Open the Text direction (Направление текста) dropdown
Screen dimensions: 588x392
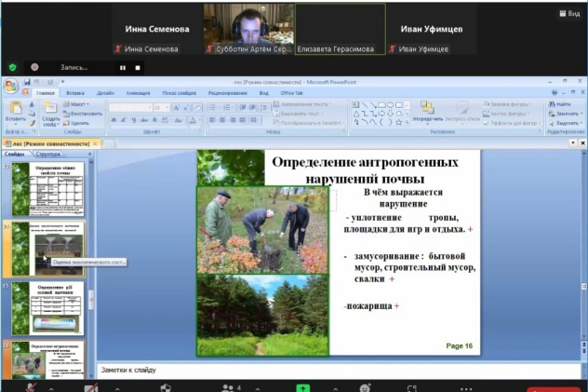303,104
